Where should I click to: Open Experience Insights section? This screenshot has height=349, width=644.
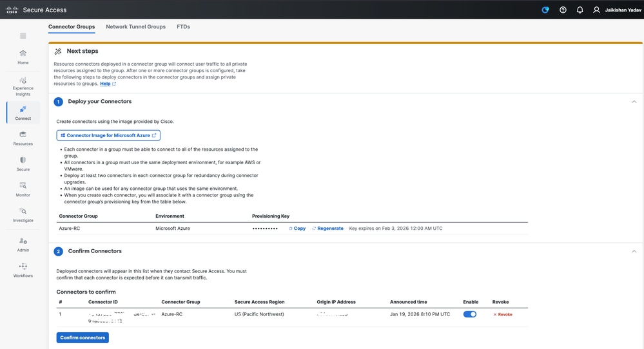point(23,86)
